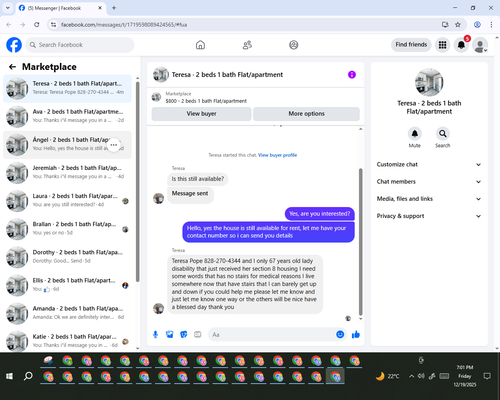This screenshot has height=400, width=500.
Task: Open the tab search dropdown arrow in Chrome
Action: pos(8,8)
